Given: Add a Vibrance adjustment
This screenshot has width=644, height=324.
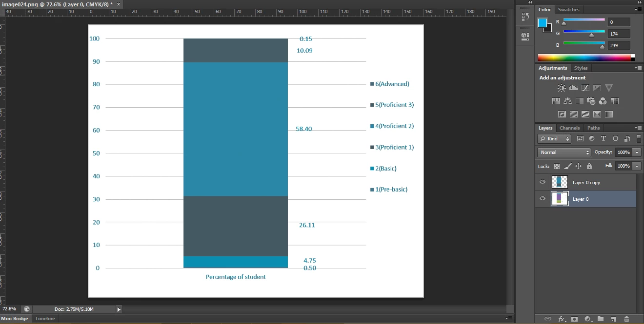Looking at the screenshot, I should [608, 88].
